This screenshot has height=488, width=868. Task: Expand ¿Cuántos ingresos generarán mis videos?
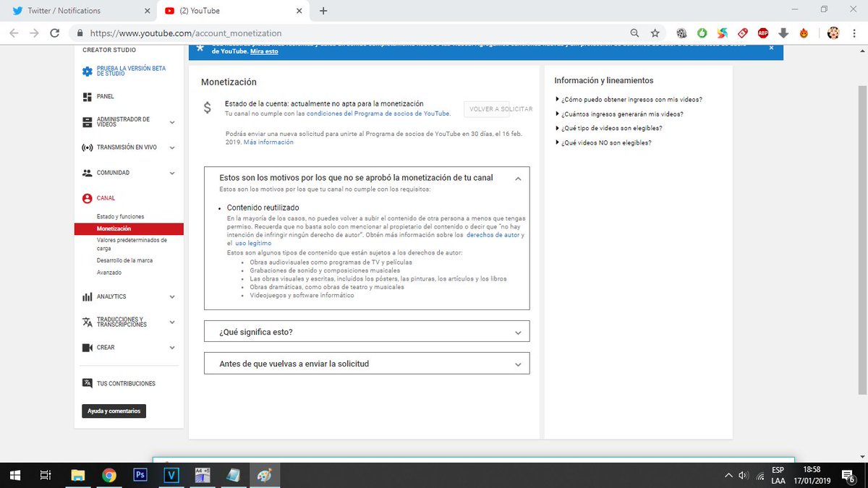619,114
